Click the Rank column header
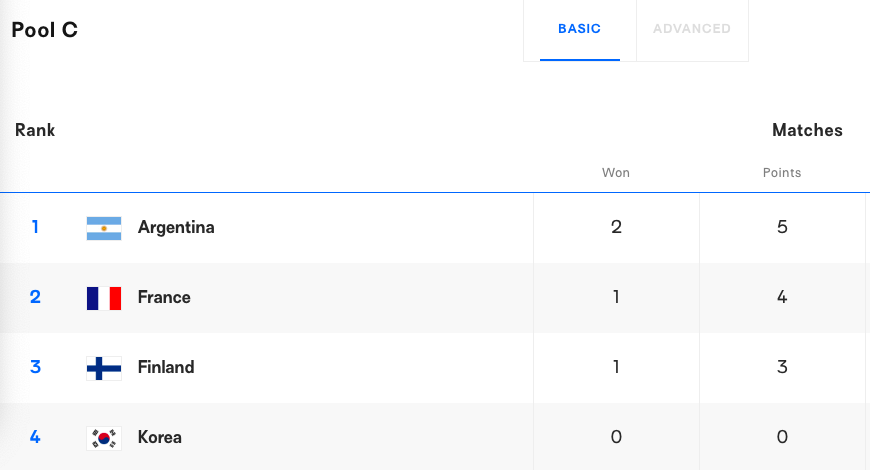 [x=35, y=130]
